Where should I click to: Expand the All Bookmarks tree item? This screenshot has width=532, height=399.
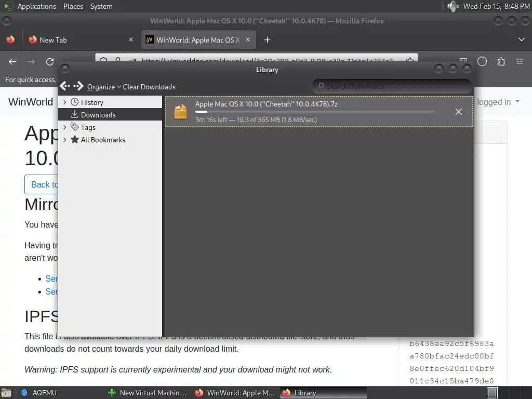[65, 140]
